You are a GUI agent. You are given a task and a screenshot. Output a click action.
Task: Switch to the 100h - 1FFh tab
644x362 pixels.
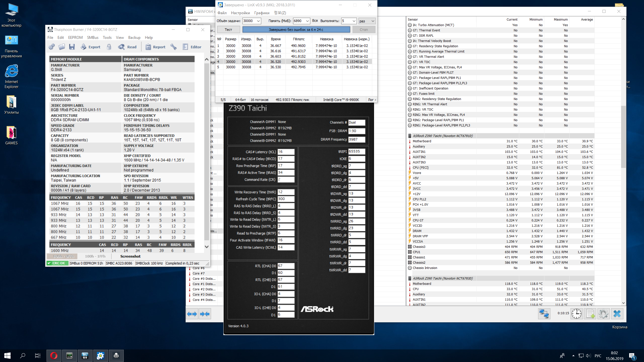click(x=95, y=256)
